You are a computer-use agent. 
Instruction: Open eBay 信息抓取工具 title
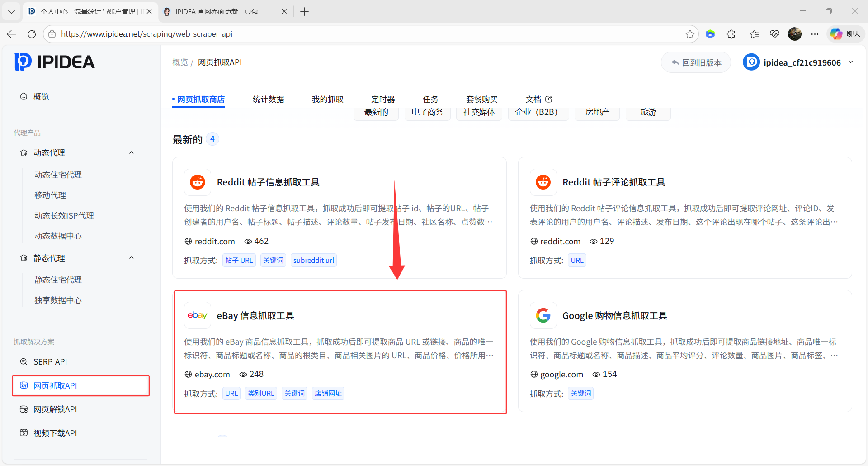[x=255, y=315]
